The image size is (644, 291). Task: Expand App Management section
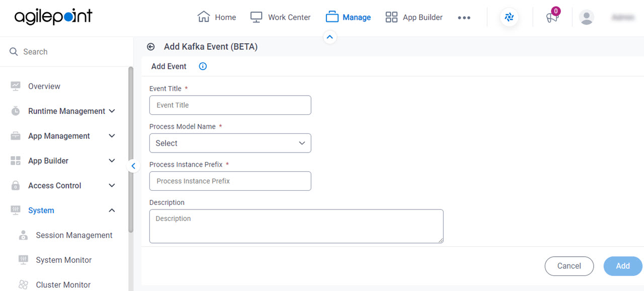coord(63,136)
